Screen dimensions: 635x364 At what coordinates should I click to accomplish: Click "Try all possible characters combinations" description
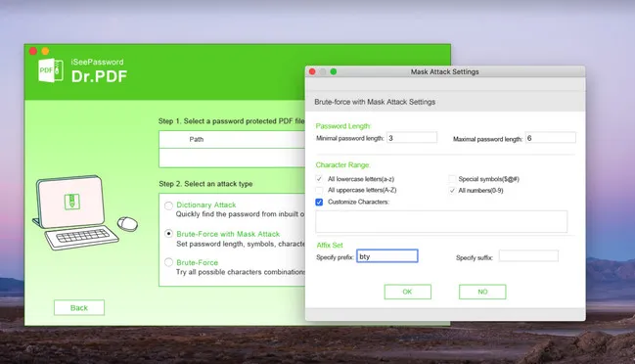pyautogui.click(x=241, y=272)
